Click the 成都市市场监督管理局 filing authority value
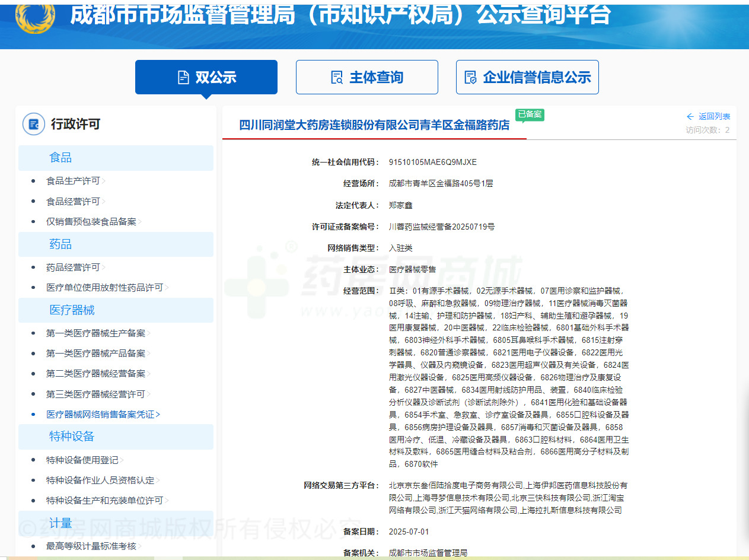Viewport: 749px width, 560px height. tap(428, 553)
